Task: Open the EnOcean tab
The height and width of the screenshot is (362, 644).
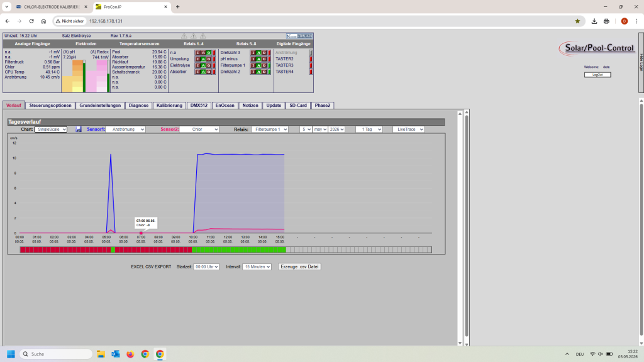Action: [x=225, y=106]
